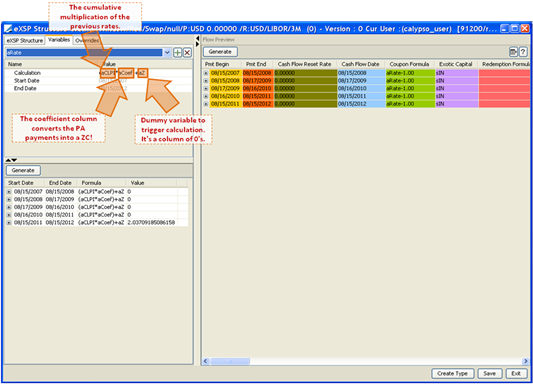533x384 pixels.
Task: Select the Pmt End cell 08/17/2009
Action: pos(257,81)
